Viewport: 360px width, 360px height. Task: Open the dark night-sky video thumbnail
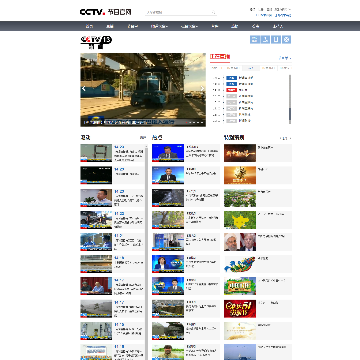tap(96, 175)
